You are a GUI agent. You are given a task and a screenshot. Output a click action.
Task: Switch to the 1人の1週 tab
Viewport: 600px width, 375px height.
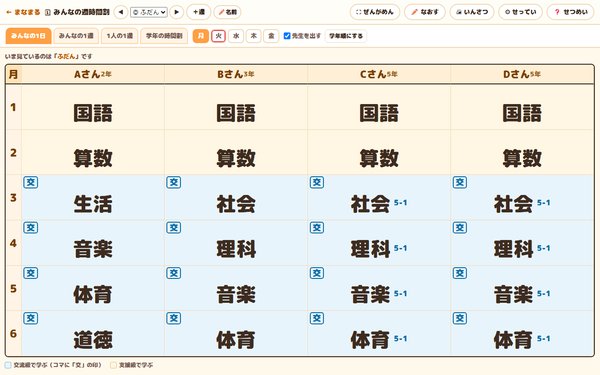point(119,36)
